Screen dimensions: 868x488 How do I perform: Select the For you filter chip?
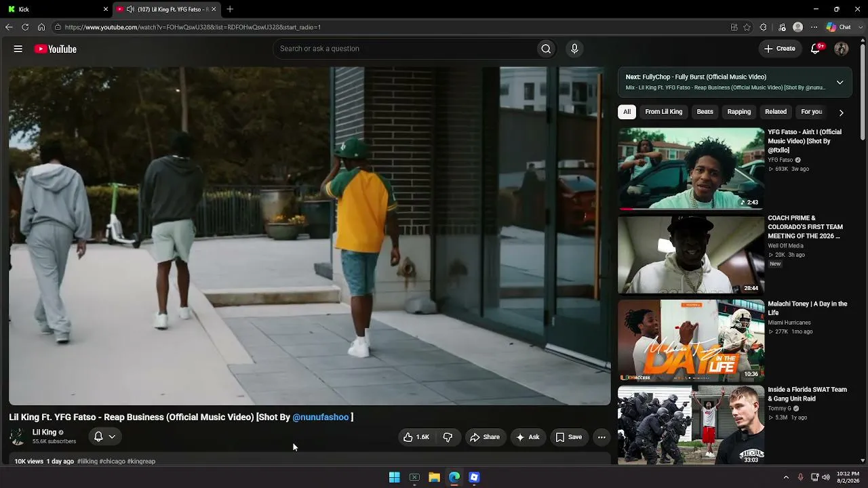812,112
